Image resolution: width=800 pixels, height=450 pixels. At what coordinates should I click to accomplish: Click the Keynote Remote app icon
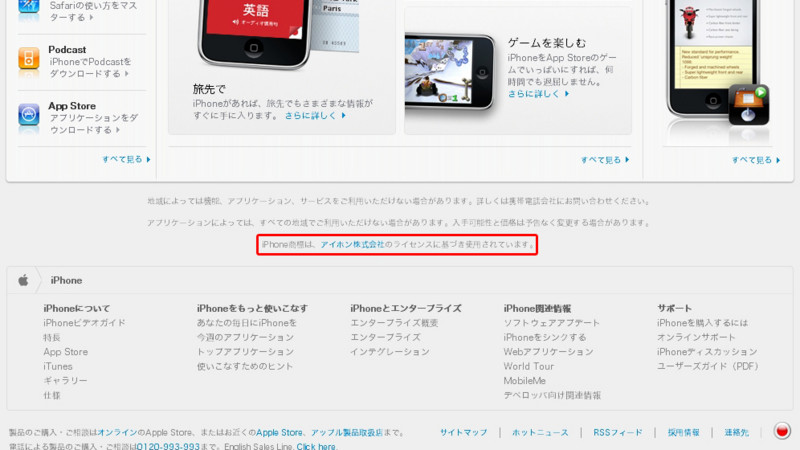point(748,105)
